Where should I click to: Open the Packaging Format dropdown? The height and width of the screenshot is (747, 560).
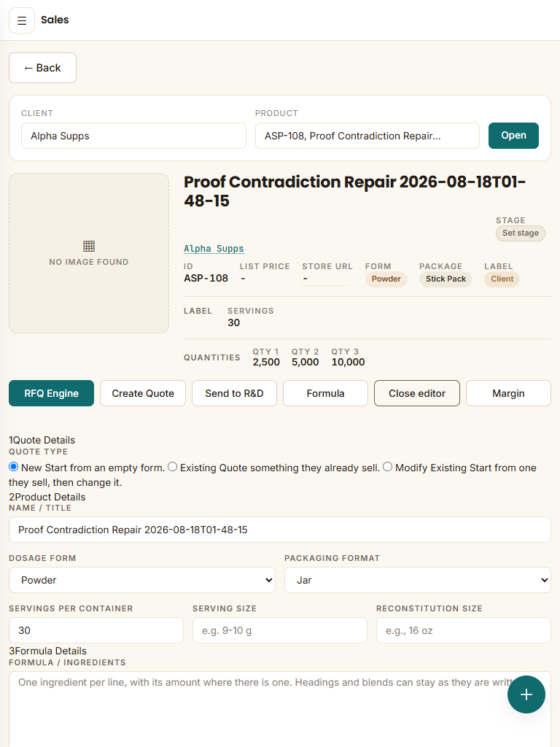click(418, 580)
